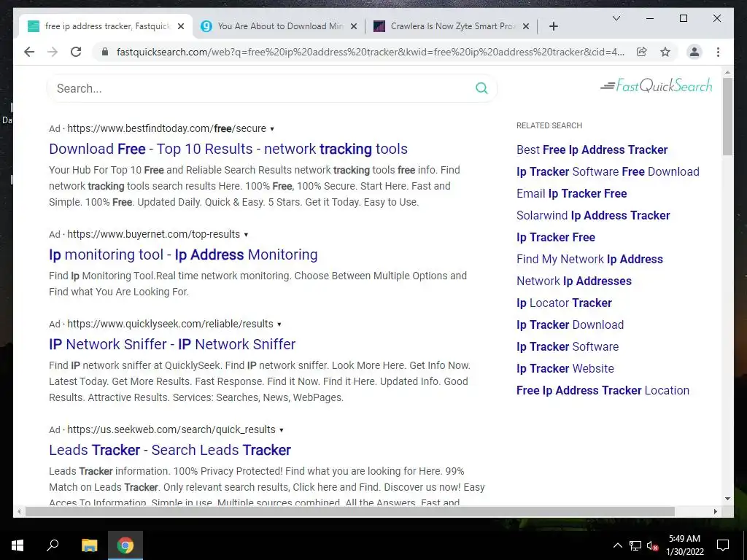Open 'Leads Tracker - Search Leads Tracker' link

pos(169,449)
